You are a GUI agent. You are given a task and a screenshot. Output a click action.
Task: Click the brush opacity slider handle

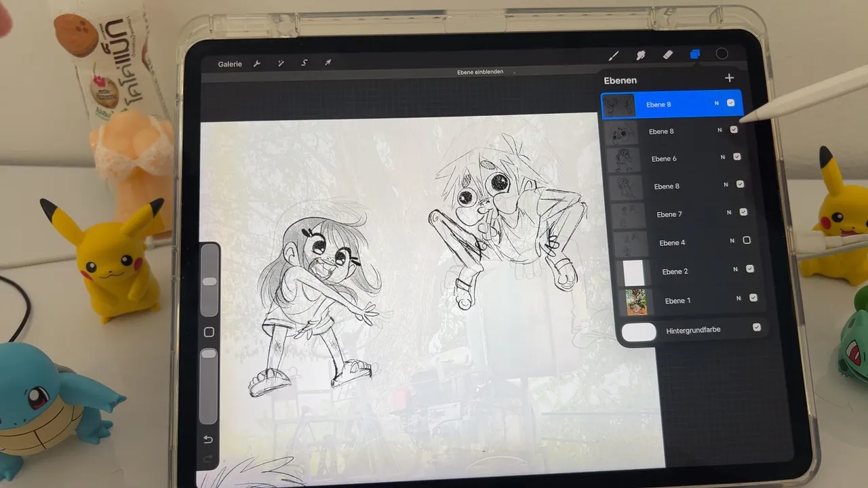click(210, 354)
